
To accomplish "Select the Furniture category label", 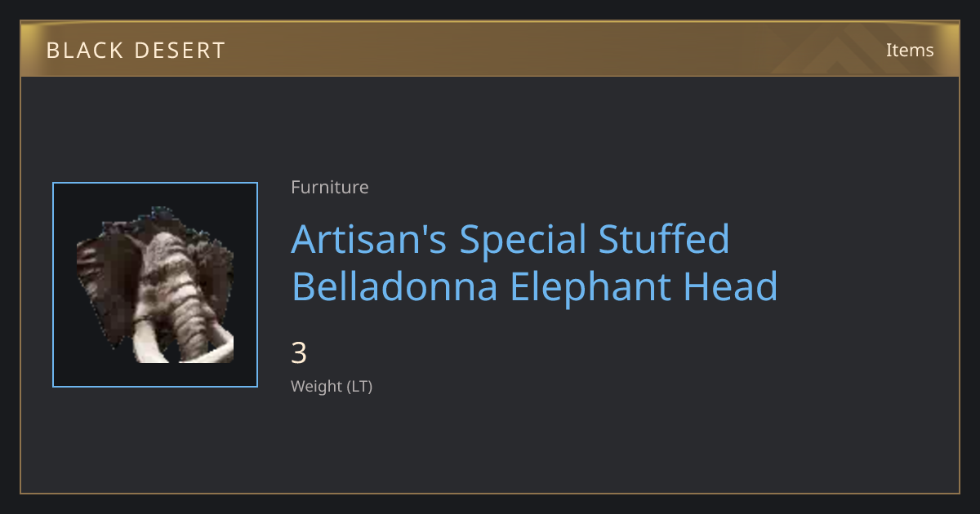I will point(330,187).
